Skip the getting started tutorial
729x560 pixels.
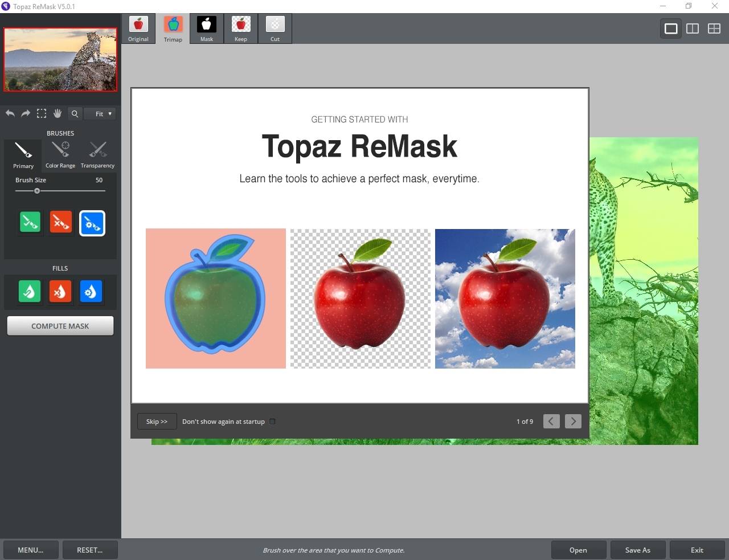pos(157,422)
